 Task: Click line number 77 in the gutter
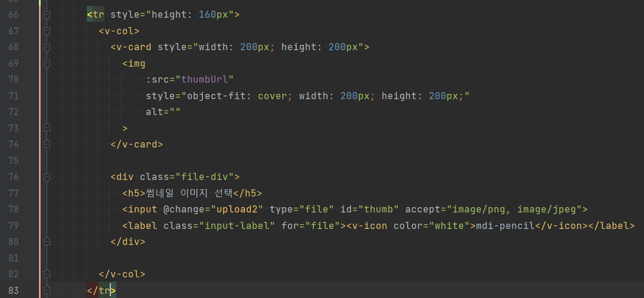[x=14, y=193]
